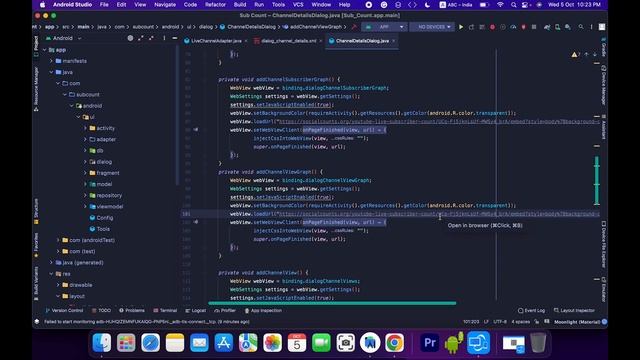Image resolution: width=640 pixels, height=360 pixels.
Task: Toggle the Device File Explorer panel
Action: click(604, 244)
